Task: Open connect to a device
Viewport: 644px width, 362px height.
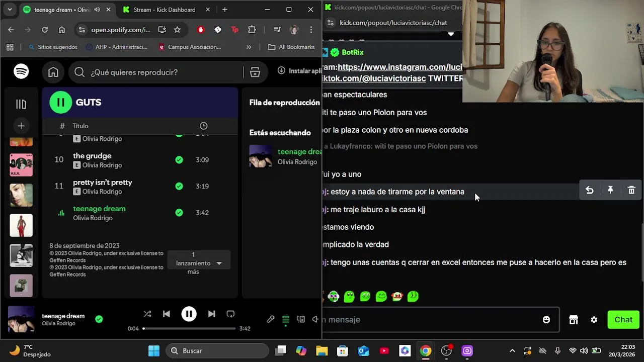Action: (x=301, y=319)
